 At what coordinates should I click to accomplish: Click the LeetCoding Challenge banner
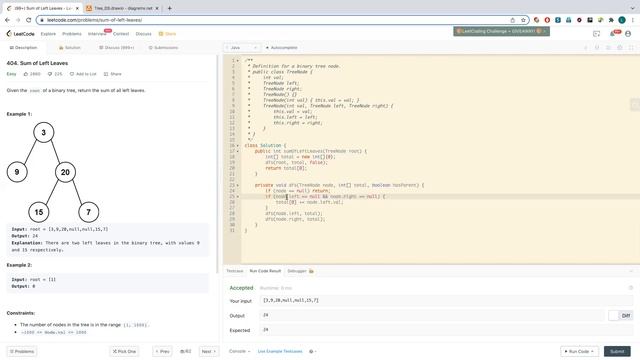coord(501,31)
